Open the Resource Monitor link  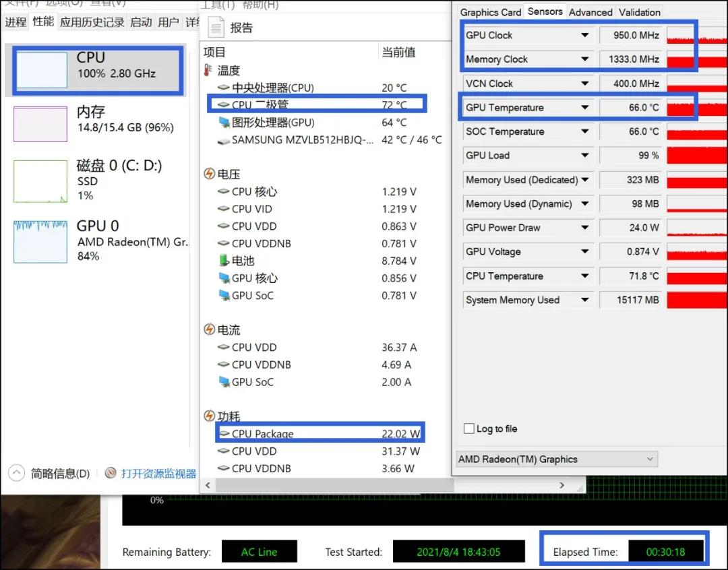point(158,474)
